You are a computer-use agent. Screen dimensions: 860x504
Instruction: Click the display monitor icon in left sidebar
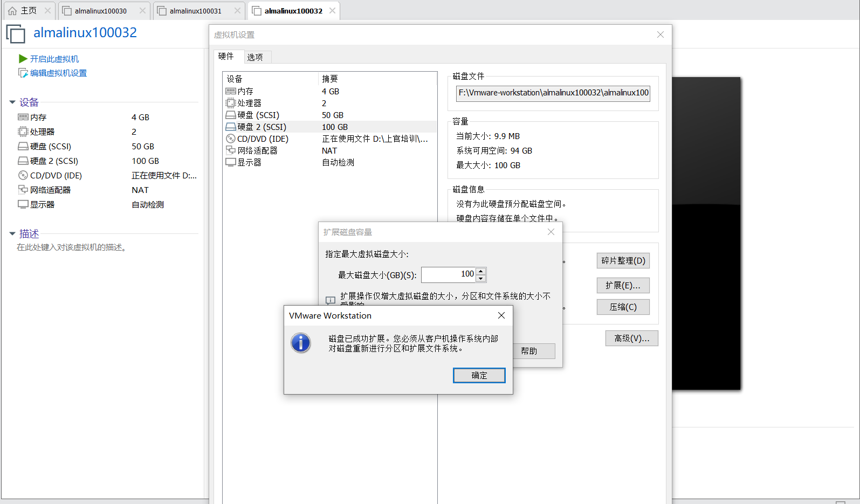(23, 204)
